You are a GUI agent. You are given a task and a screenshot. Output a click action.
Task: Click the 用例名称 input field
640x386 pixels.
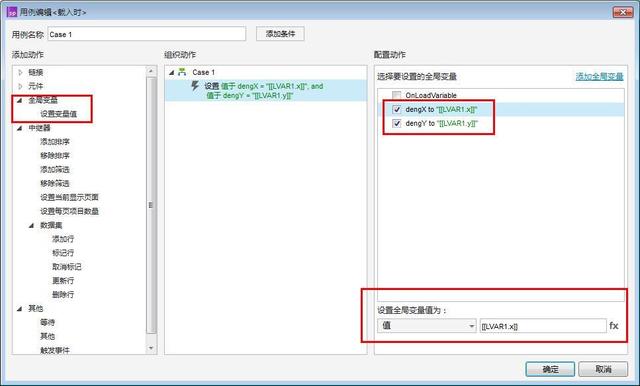pos(147,34)
